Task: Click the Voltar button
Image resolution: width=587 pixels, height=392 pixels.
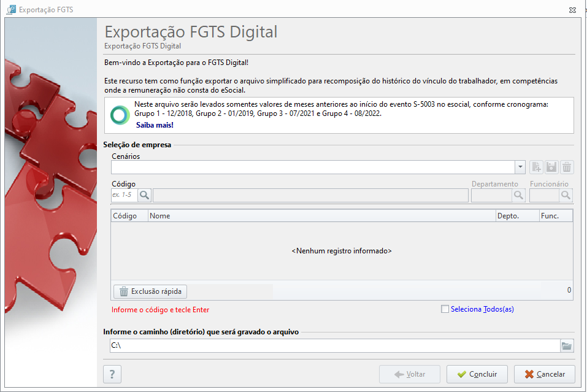Action: (x=410, y=374)
